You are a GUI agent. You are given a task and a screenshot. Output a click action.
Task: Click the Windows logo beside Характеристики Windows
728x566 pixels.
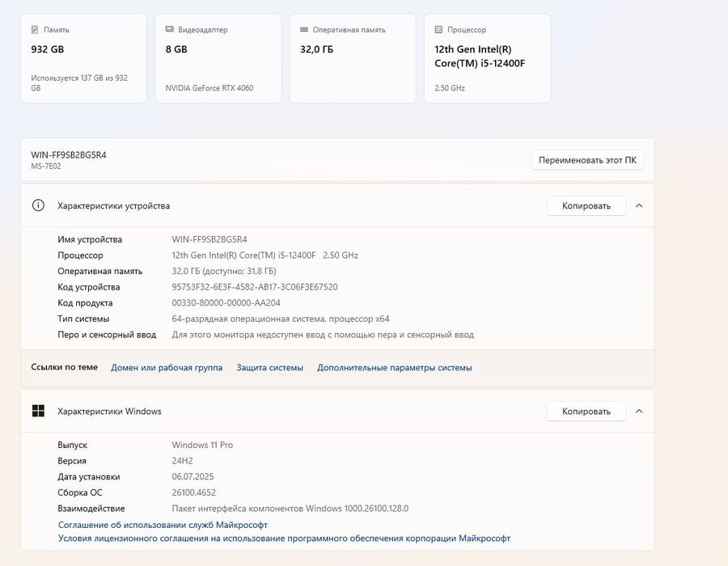tap(38, 411)
